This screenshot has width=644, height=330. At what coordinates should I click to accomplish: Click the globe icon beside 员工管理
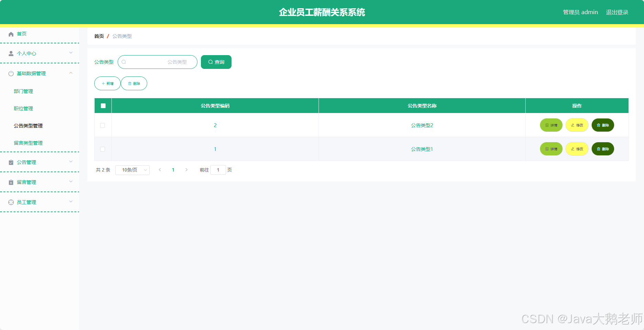click(10, 202)
